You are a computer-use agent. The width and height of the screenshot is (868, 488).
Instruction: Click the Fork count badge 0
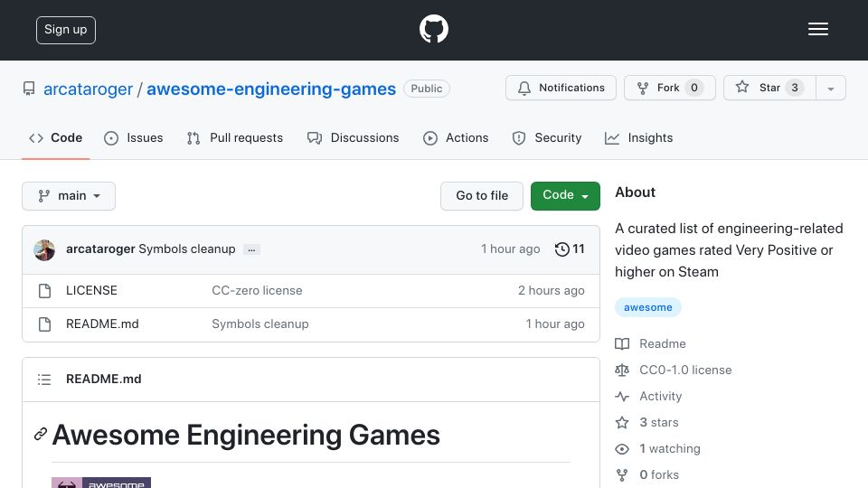(694, 88)
